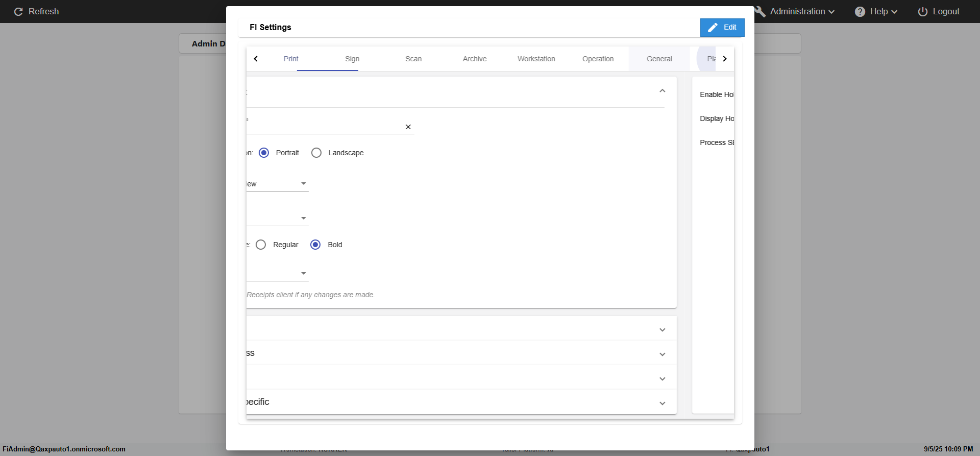Expand the panel ending in 'ecific'
Screen dimensions: 980x456
pyautogui.click(x=663, y=403)
